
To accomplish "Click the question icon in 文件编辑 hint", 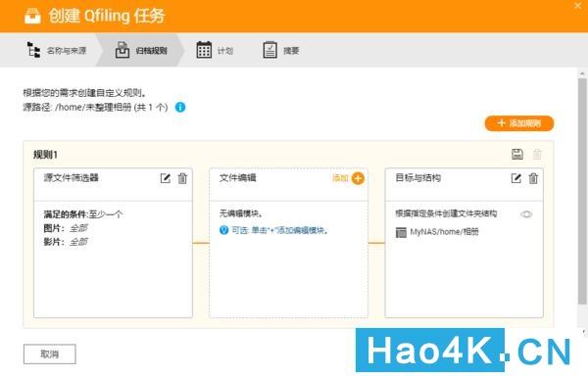I will click(223, 230).
